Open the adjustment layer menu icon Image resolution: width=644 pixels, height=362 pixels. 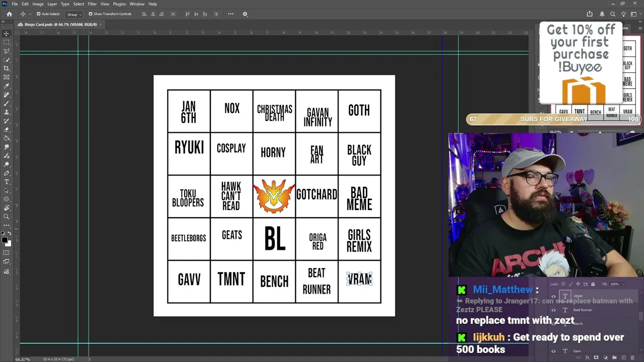click(x=605, y=358)
